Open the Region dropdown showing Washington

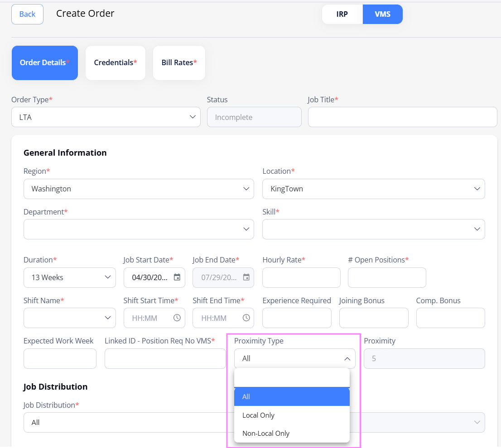pyautogui.click(x=139, y=189)
